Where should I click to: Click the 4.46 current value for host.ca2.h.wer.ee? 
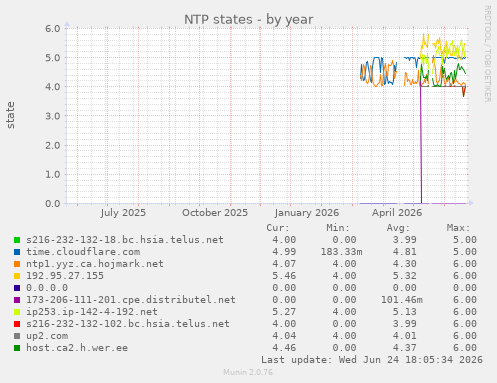tap(284, 348)
